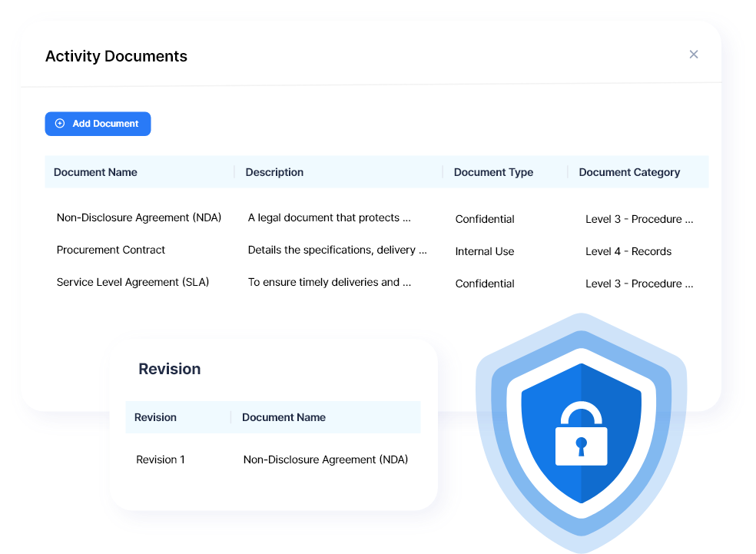Open the Service Level Agreement (SLA) entry
Image resolution: width=756 pixels, height=554 pixels.
(133, 282)
